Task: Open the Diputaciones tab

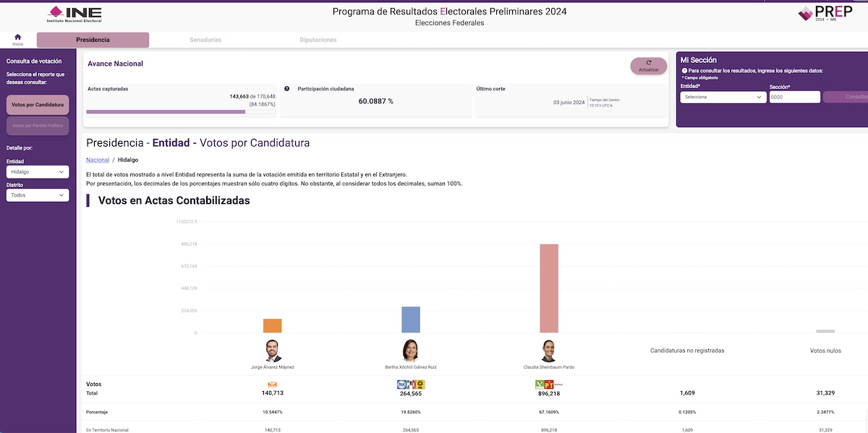Action: tap(318, 40)
